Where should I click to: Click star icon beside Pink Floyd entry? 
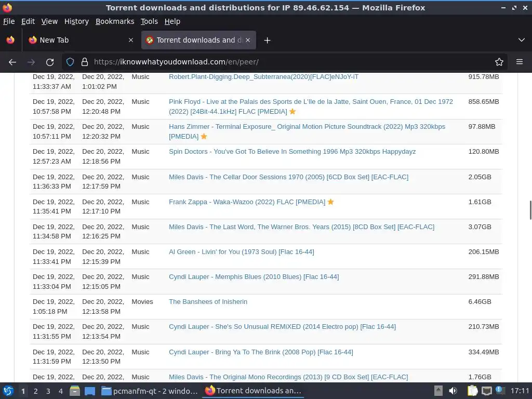[292, 112]
